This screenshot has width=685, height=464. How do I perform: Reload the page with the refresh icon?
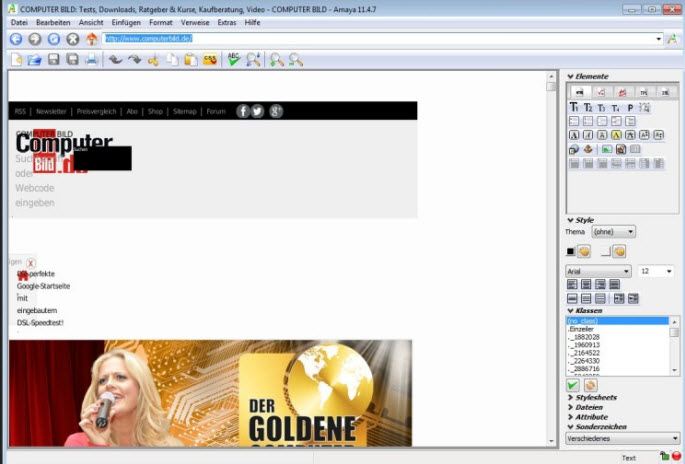54,39
